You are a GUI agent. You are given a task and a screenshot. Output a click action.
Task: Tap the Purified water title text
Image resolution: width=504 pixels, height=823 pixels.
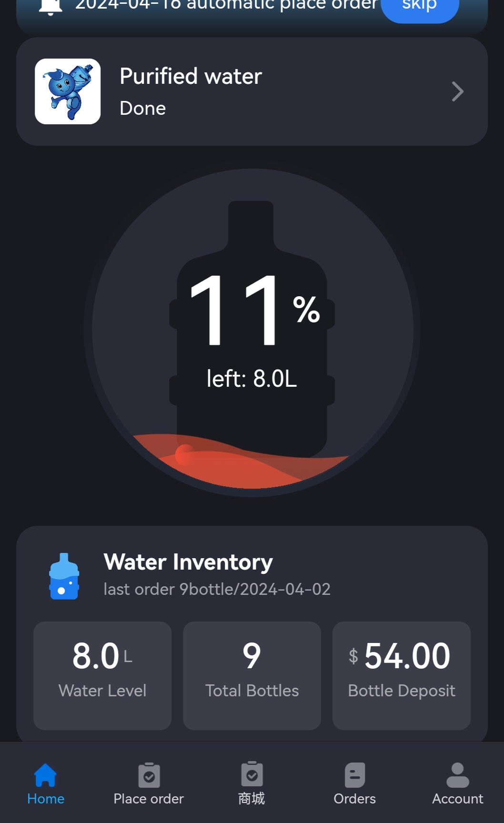[x=191, y=76]
